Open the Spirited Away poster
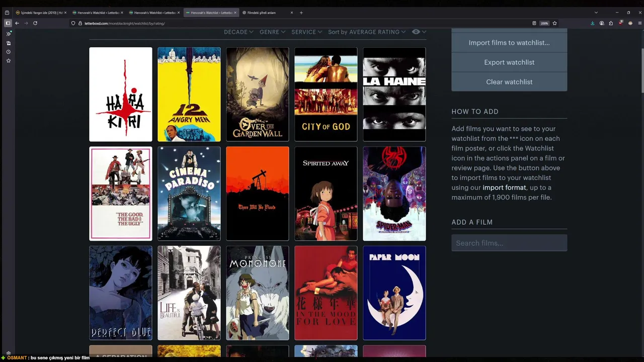This screenshot has height=362, width=644. pos(326,194)
